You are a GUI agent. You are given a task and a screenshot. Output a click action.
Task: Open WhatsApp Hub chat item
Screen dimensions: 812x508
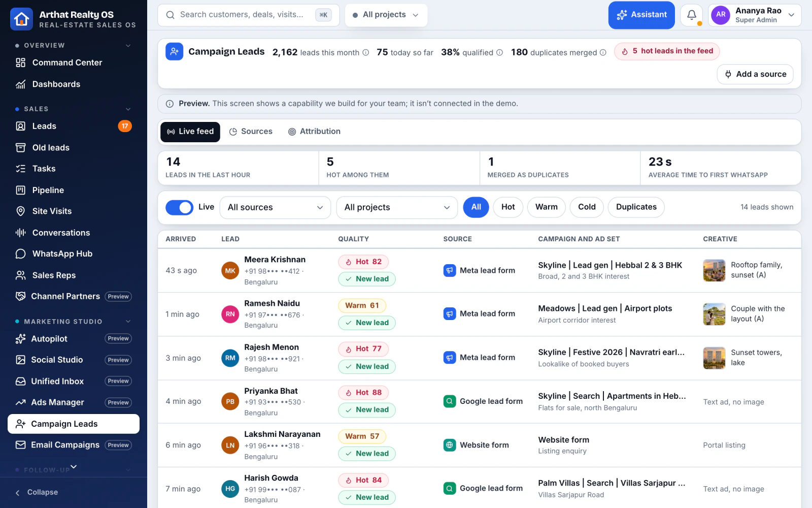tap(74, 253)
